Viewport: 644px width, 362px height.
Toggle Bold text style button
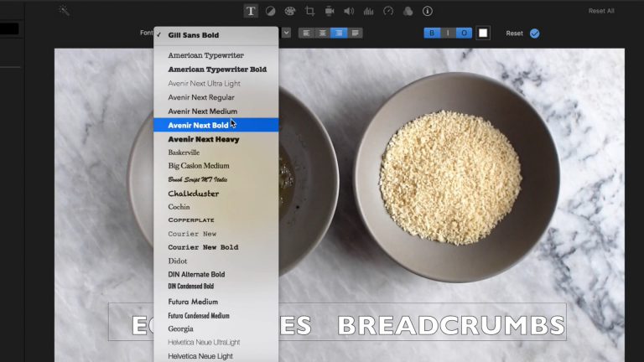click(432, 34)
